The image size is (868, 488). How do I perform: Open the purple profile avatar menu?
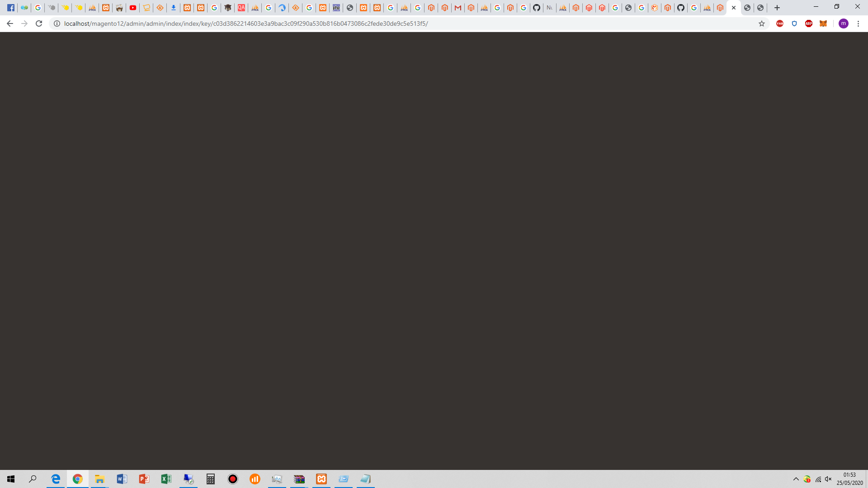[844, 23]
